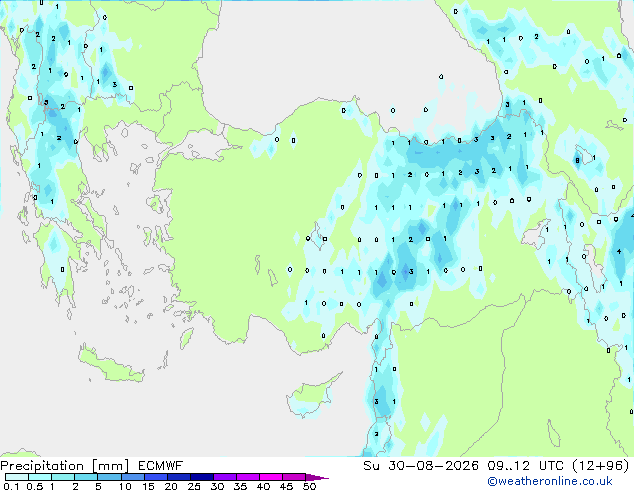Click the 'Su 30-08-2026' date text
634x490 pixels.
click(x=421, y=466)
